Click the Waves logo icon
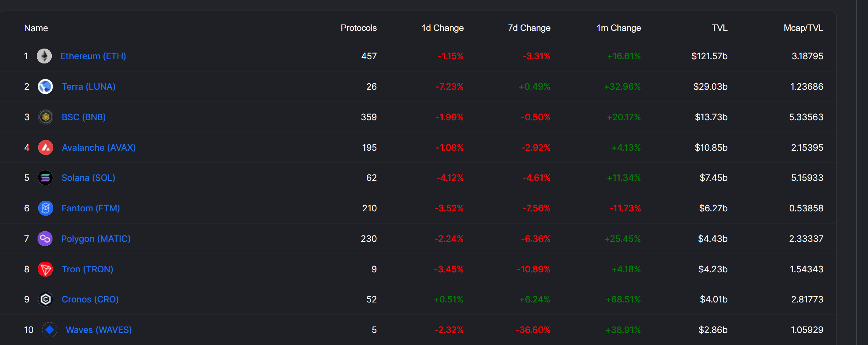Viewport: 868px width, 345px height. pos(50,330)
